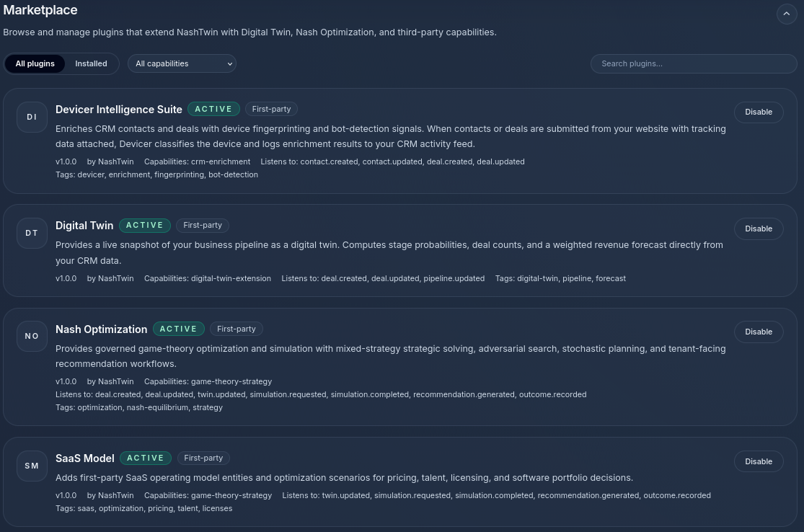Screen dimensions: 804x532
Task: Collapse the Marketplace header panel chevron
Action: coord(787,14)
